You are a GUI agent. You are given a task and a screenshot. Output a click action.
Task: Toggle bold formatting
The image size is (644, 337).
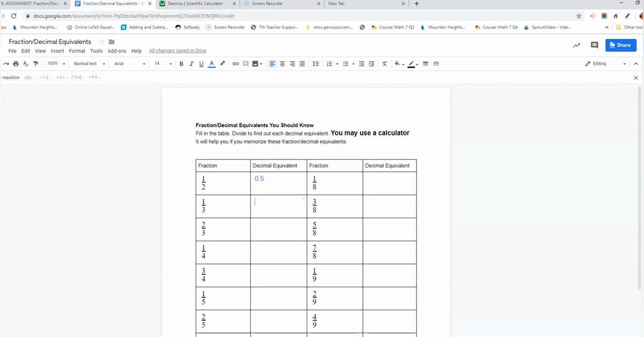pyautogui.click(x=181, y=64)
